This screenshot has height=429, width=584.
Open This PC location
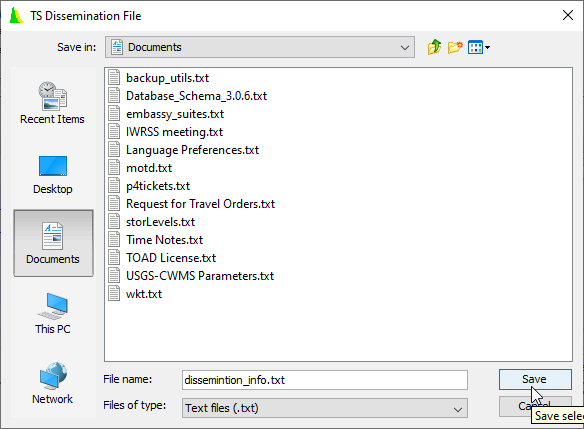pos(53,314)
